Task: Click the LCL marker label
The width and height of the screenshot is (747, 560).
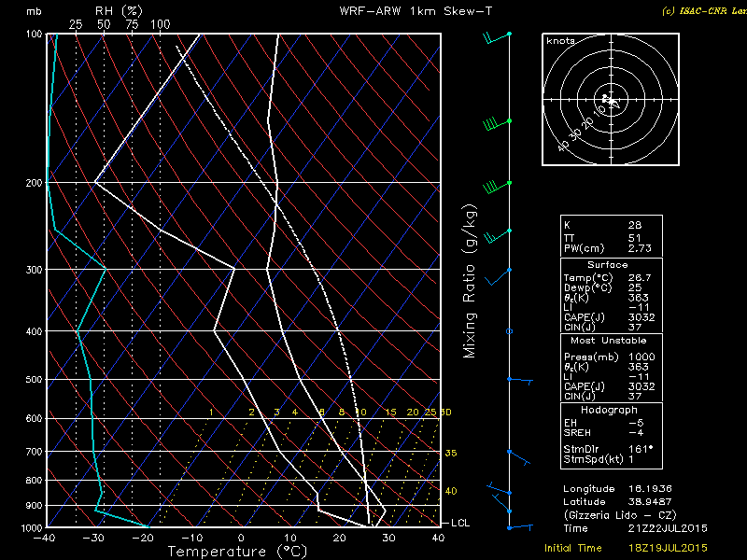Action: (x=460, y=523)
